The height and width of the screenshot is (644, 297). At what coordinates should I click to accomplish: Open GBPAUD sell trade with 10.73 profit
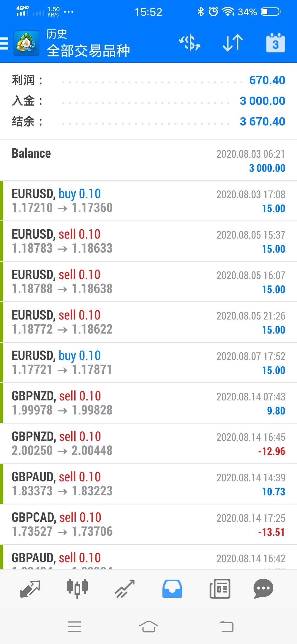(148, 484)
